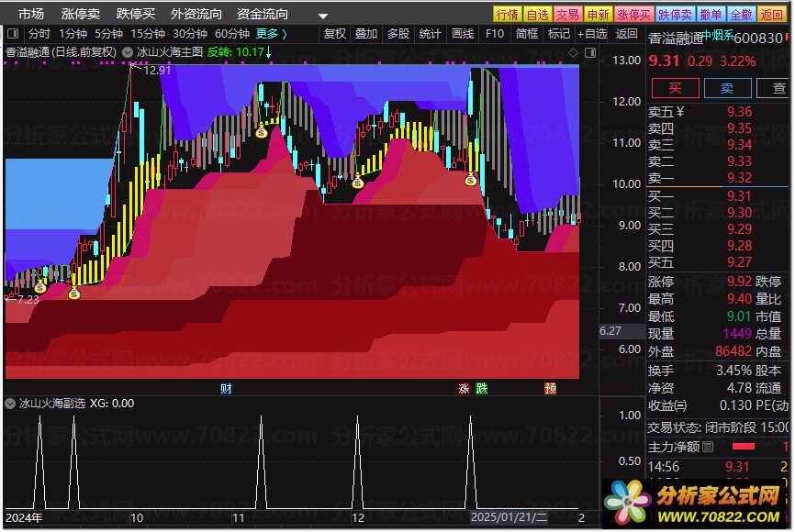Open the 跌停买 menu
Viewport: 795px width, 532px height.
click(x=135, y=14)
